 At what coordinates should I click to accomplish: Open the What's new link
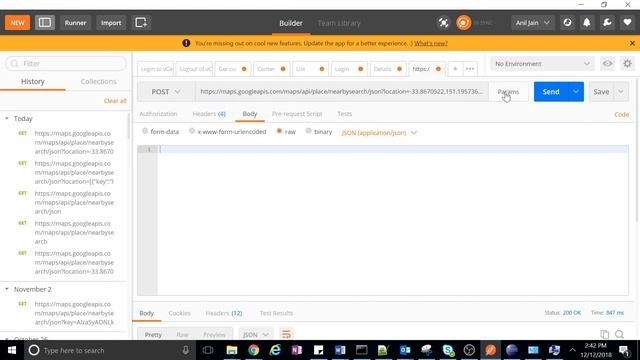(x=431, y=43)
